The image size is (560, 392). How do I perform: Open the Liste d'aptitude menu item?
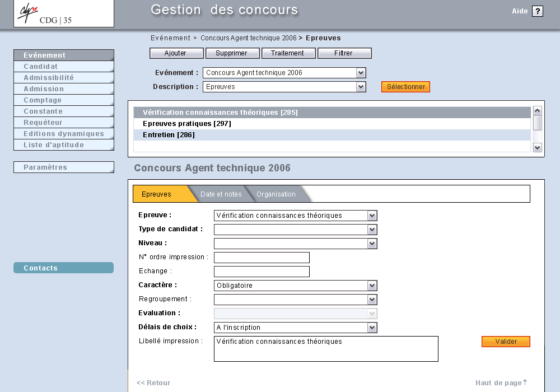click(x=64, y=145)
